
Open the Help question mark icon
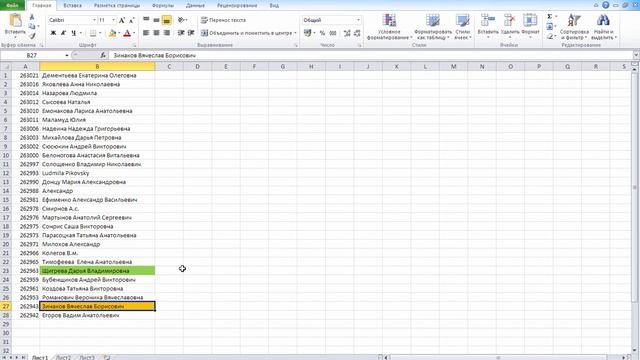point(606,5)
